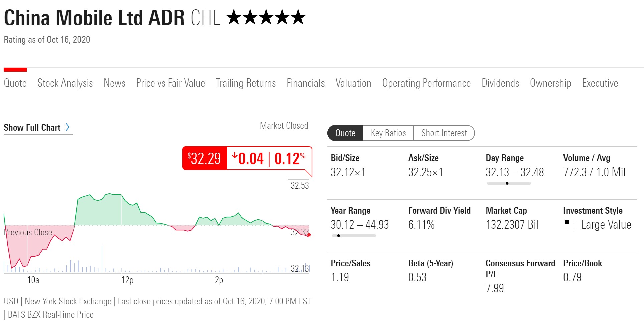Click the Day Range slider marker
Viewport: 644px width, 326px height.
(x=507, y=183)
